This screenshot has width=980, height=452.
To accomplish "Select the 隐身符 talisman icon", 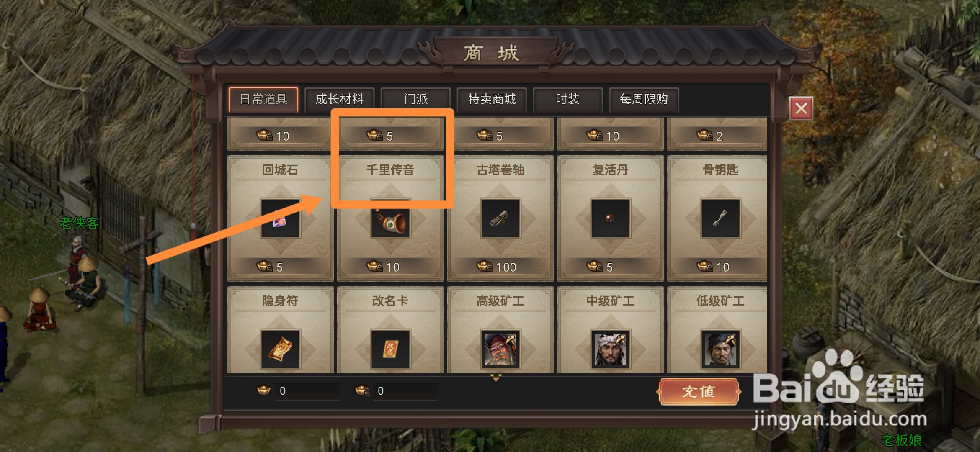I will pyautogui.click(x=280, y=349).
